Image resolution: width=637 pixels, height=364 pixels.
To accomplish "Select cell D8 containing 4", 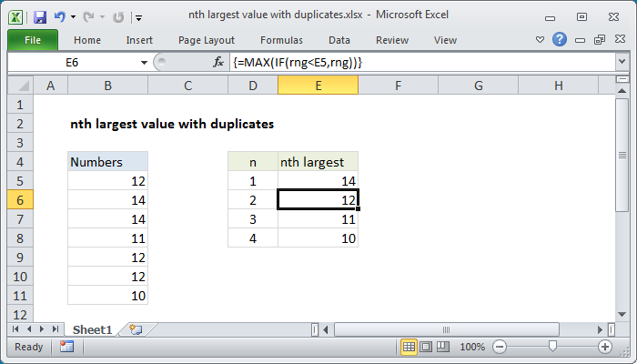I will 253,238.
